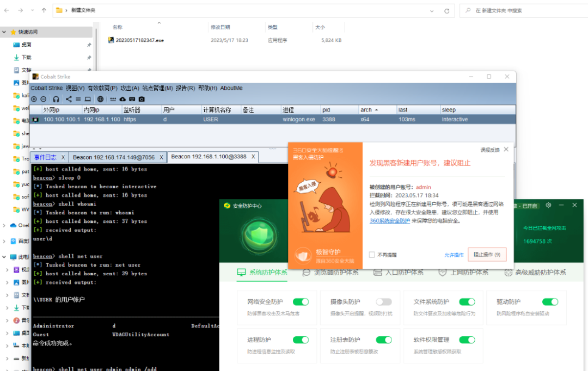The image size is (588, 371).
Task: Open Listeners via the headphones icon
Action: click(56, 100)
